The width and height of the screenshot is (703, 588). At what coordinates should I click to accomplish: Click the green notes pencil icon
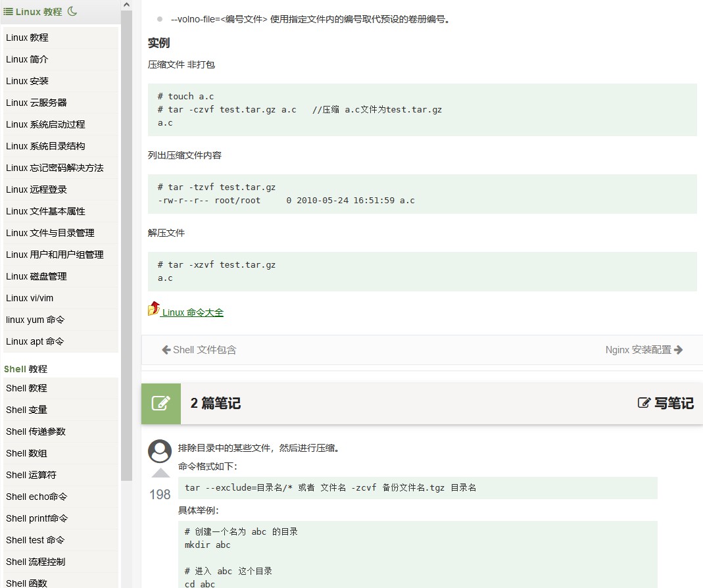pos(161,403)
